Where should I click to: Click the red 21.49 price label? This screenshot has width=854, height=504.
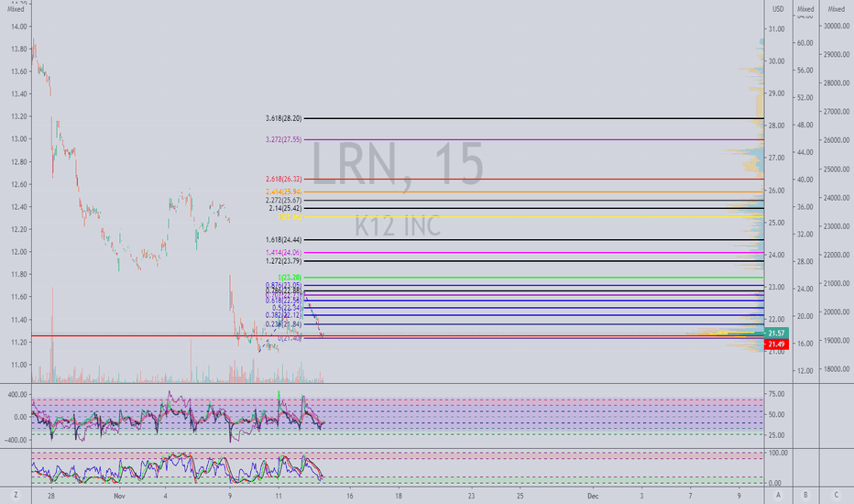(776, 345)
